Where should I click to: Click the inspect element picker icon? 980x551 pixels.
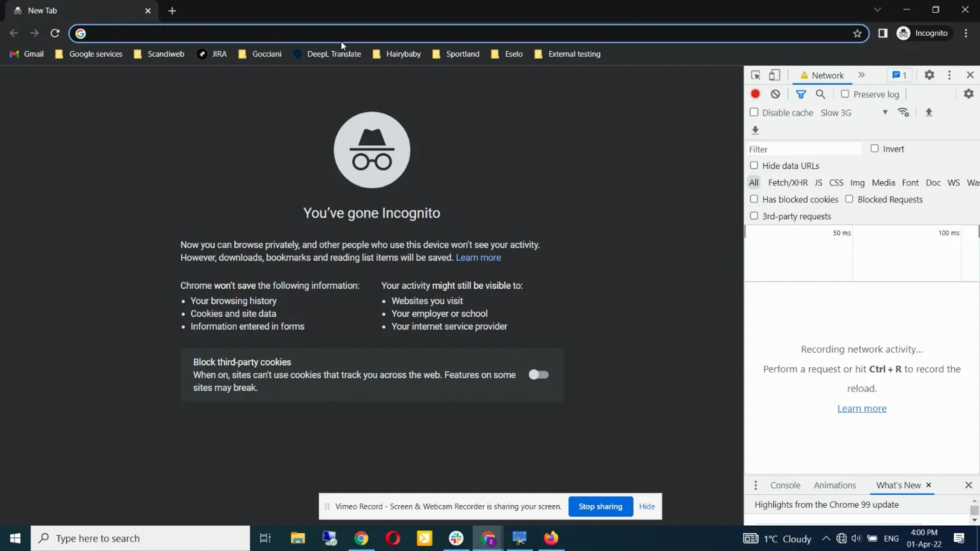coord(755,76)
